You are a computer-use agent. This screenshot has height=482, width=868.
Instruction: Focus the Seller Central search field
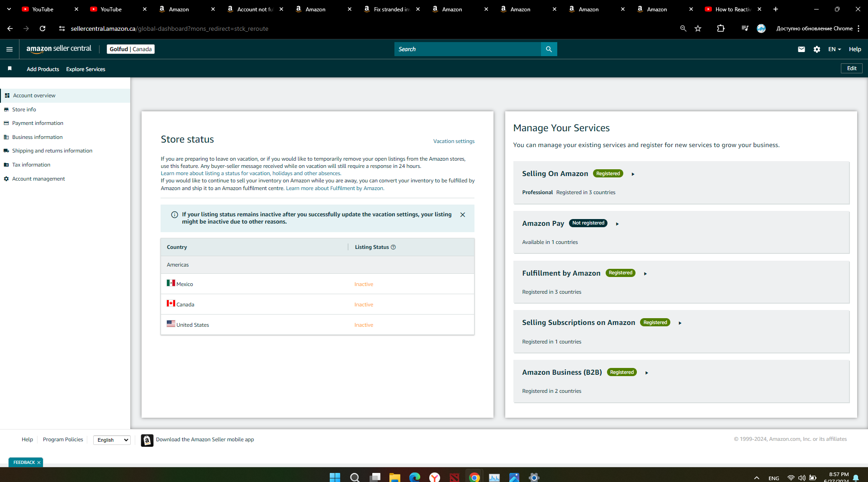point(468,49)
